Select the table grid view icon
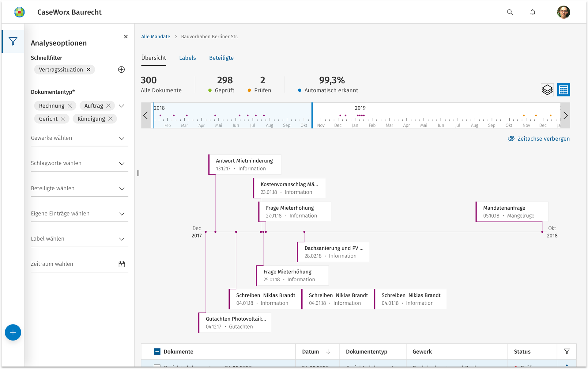This screenshot has width=588, height=369. [563, 90]
